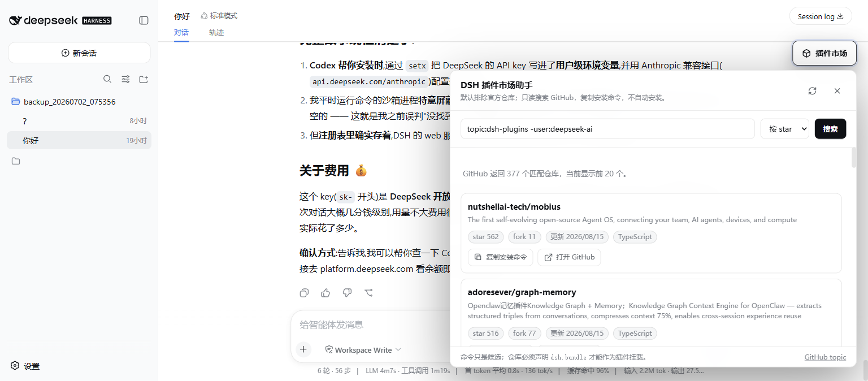Viewport: 868px width, 381px height.
Task: Click 更新 2026/08/15 tag on graph-memory card
Action: (x=577, y=334)
